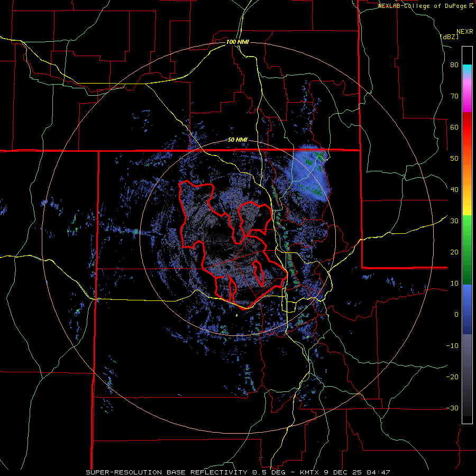Click the blue segment of color bar
The height and width of the screenshot is (476, 476).
[467, 309]
